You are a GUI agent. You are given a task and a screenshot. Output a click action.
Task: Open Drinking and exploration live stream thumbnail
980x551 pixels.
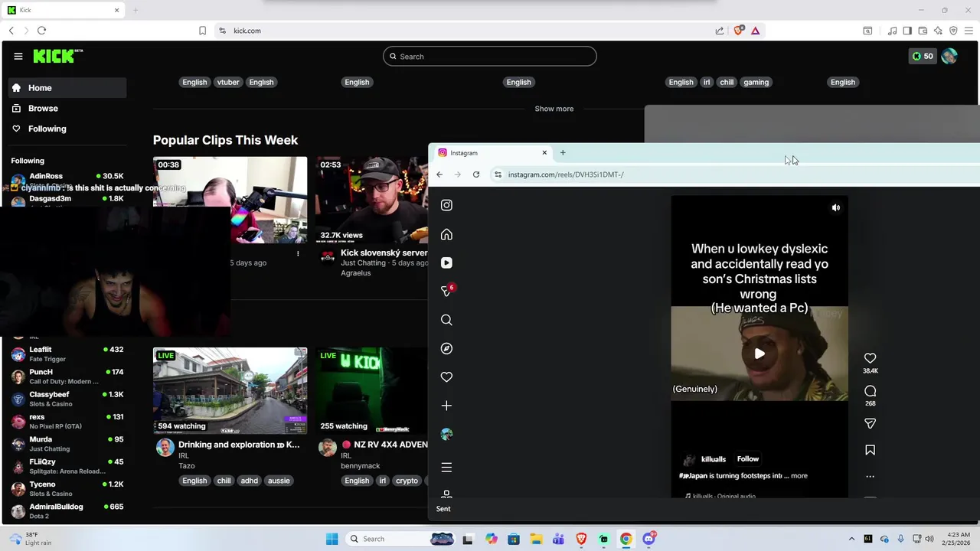pyautogui.click(x=230, y=391)
